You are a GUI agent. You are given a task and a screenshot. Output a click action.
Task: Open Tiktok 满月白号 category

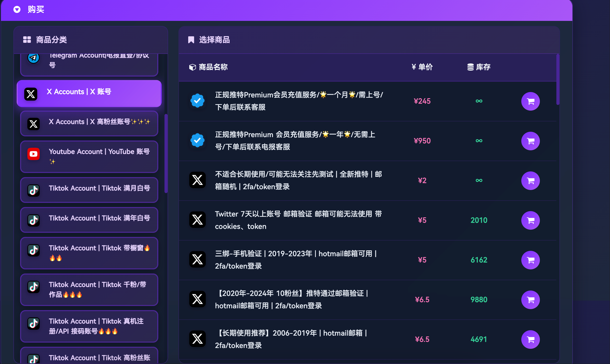[x=89, y=190]
